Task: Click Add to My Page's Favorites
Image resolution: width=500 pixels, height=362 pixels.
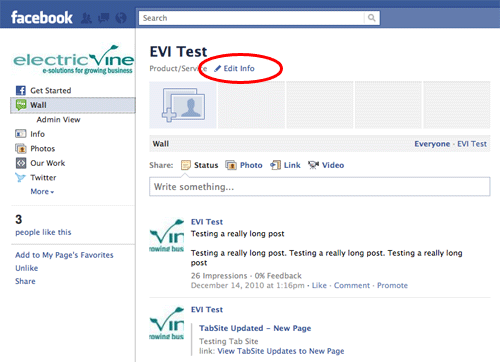Action: pos(64,255)
